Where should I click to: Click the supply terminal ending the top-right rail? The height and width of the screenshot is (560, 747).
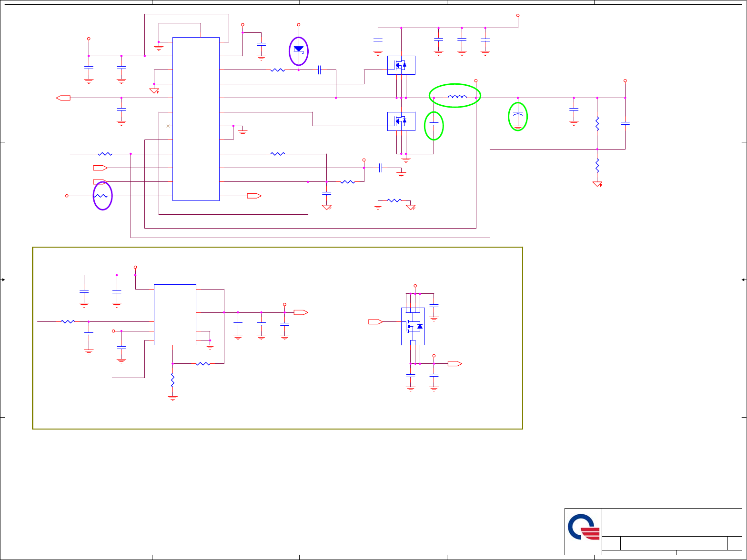518,15
